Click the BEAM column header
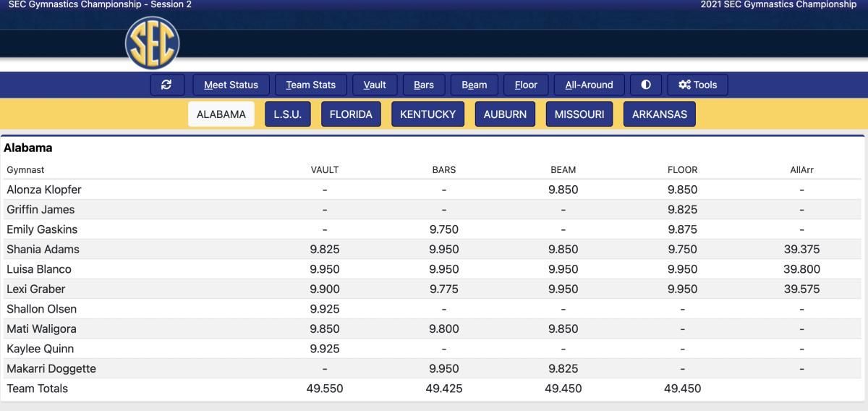Viewport: 868px width, 411px height. (x=563, y=170)
